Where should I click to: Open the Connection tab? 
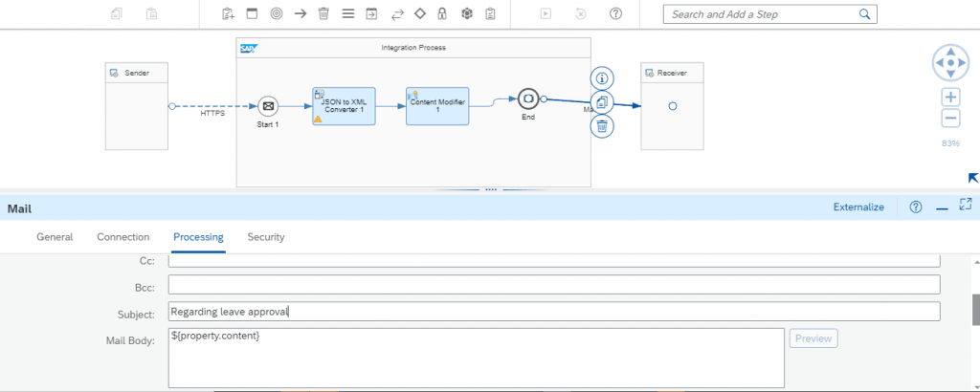click(x=123, y=237)
